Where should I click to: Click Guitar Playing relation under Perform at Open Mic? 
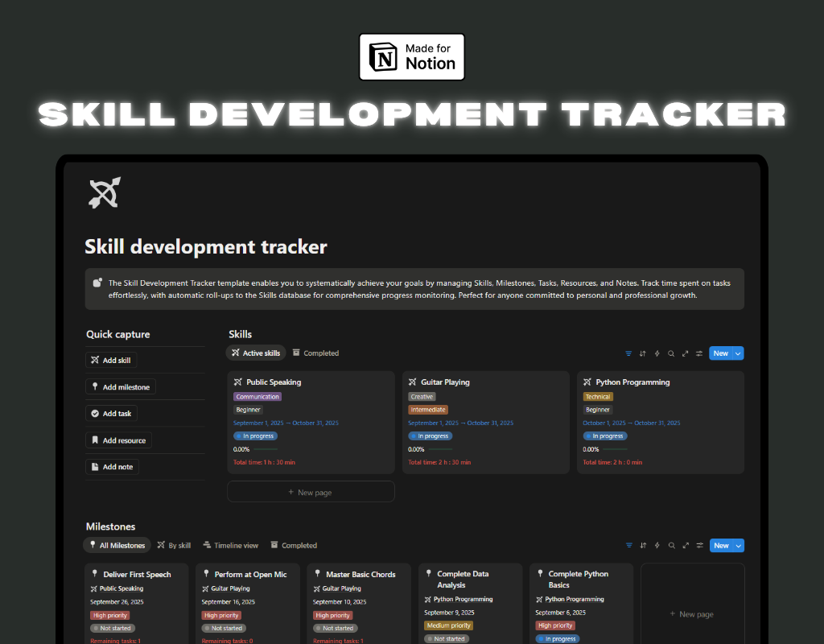click(226, 588)
